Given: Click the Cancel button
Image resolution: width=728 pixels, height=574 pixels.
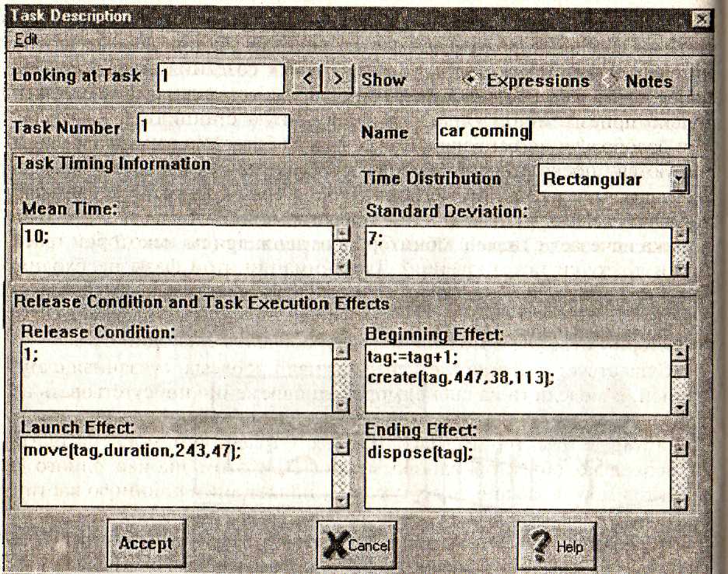Looking at the screenshot, I should (x=356, y=545).
